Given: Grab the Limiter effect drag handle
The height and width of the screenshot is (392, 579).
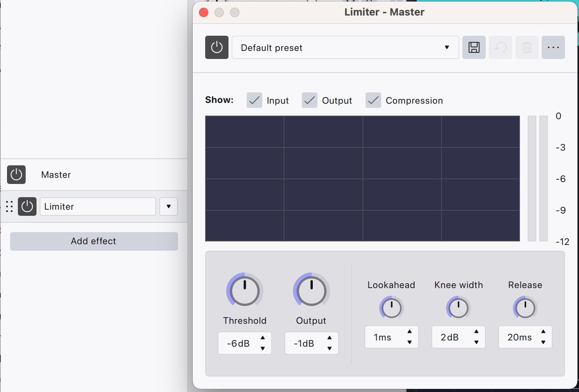Looking at the screenshot, I should pyautogui.click(x=10, y=206).
